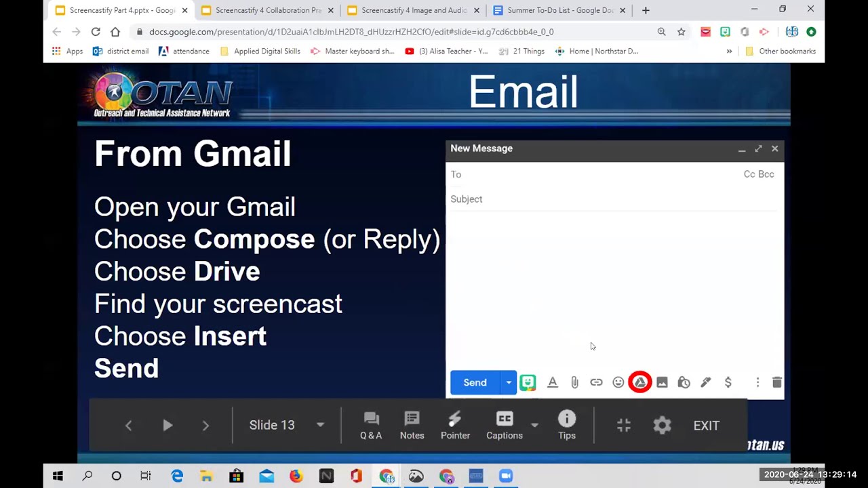Click the green smiley extension icon in compose toolbar

click(528, 382)
